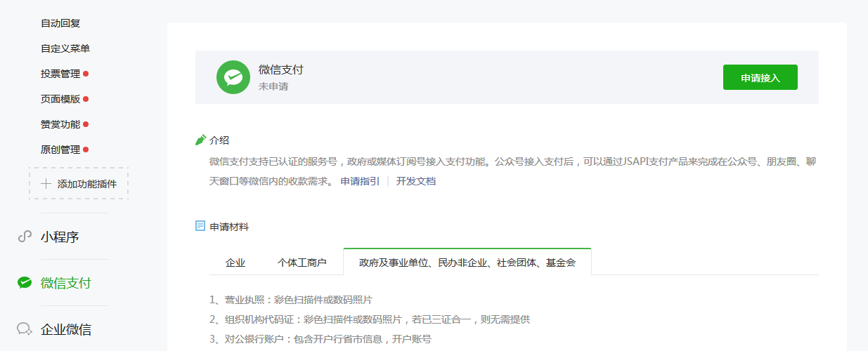Switch to the 企业 tab

[x=235, y=263]
